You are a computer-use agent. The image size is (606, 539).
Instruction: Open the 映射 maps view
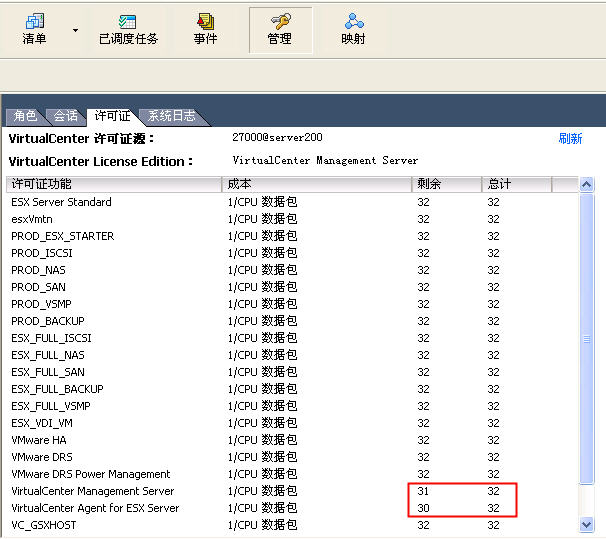coord(353,29)
